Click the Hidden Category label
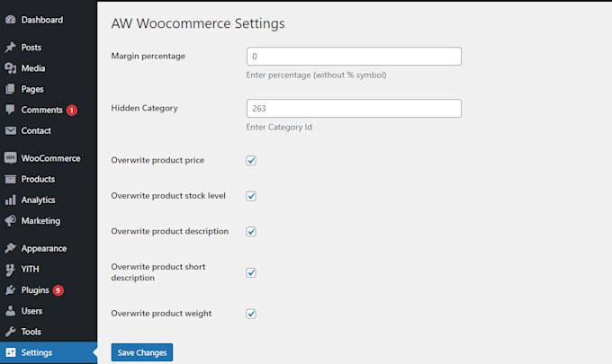The height and width of the screenshot is (364, 612). (x=144, y=108)
